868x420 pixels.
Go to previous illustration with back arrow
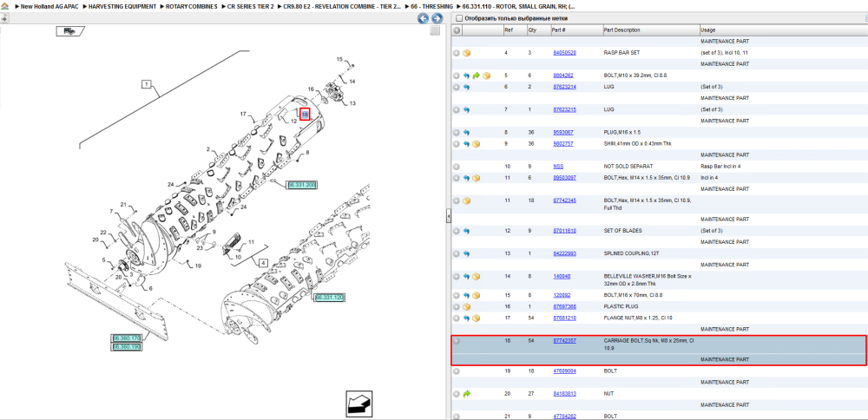tap(423, 18)
